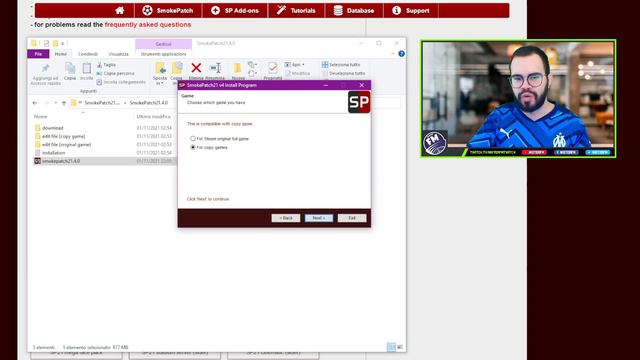Viewport: 640px width, 360px height.
Task: Select the 'smokepatch21.4.0' executable file
Action: (61, 161)
